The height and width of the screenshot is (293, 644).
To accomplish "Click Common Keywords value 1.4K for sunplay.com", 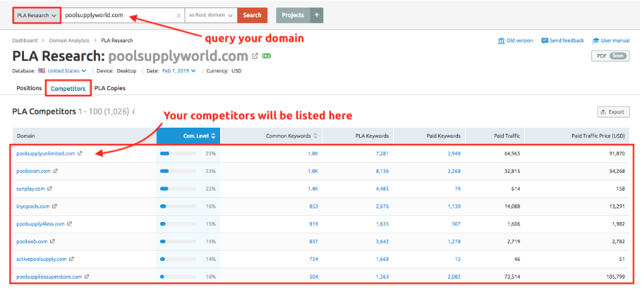I will [312, 189].
